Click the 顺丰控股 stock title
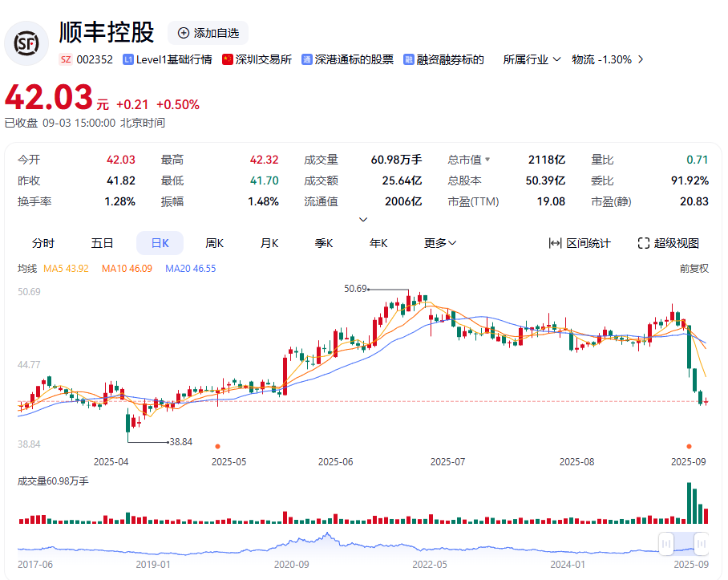The height and width of the screenshot is (580, 728). pyautogui.click(x=107, y=33)
